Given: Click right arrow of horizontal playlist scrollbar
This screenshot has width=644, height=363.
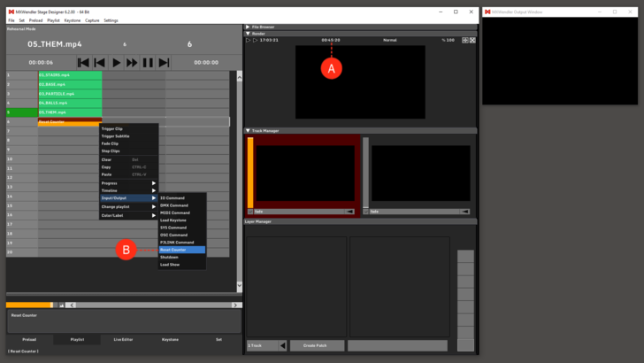Looking at the screenshot, I should coord(235,305).
